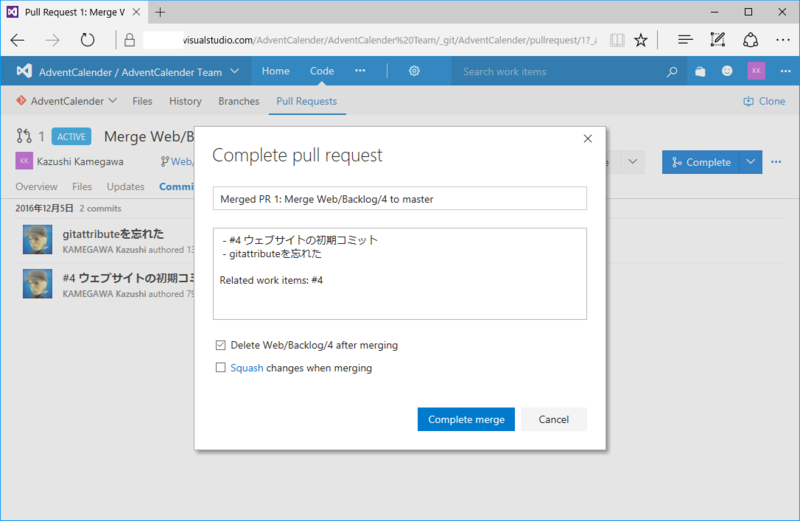
Task: Open the pull request Overview tab
Action: [x=36, y=186]
